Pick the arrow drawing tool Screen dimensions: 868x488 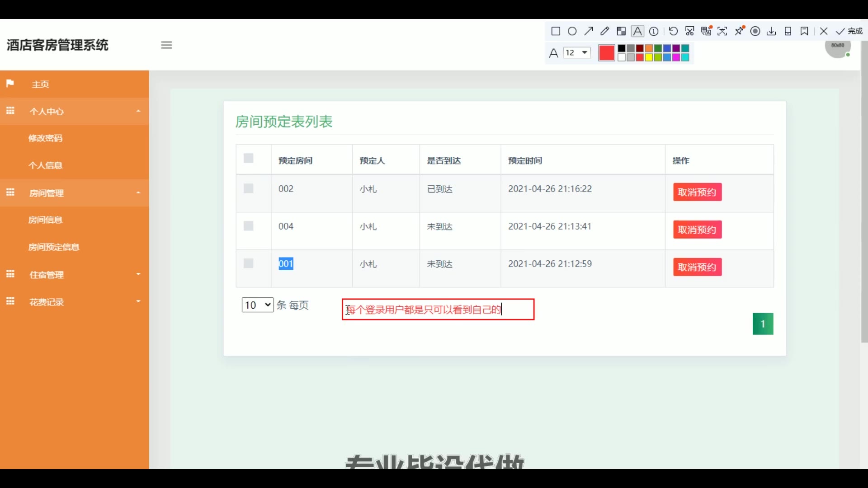pyautogui.click(x=588, y=31)
